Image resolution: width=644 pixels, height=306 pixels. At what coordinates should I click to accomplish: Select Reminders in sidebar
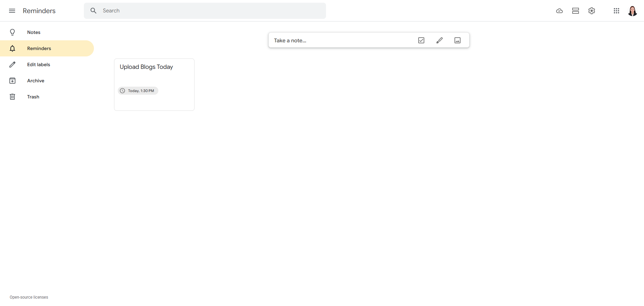(47, 48)
